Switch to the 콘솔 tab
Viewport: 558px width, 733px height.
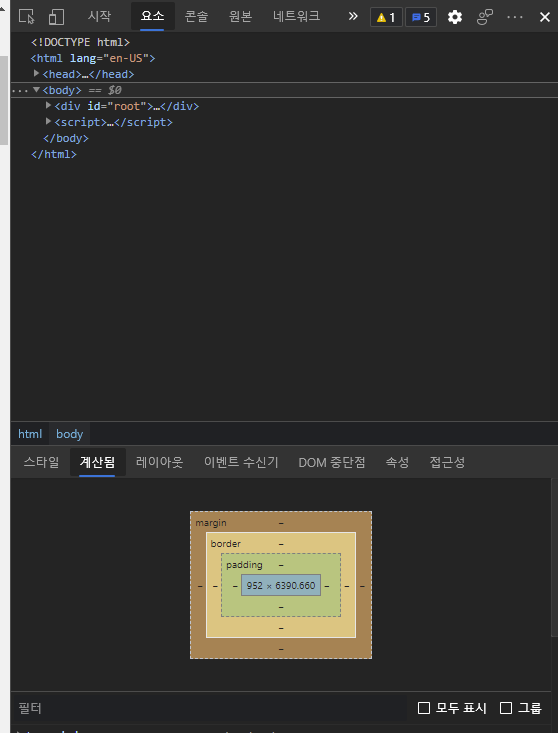click(x=196, y=16)
